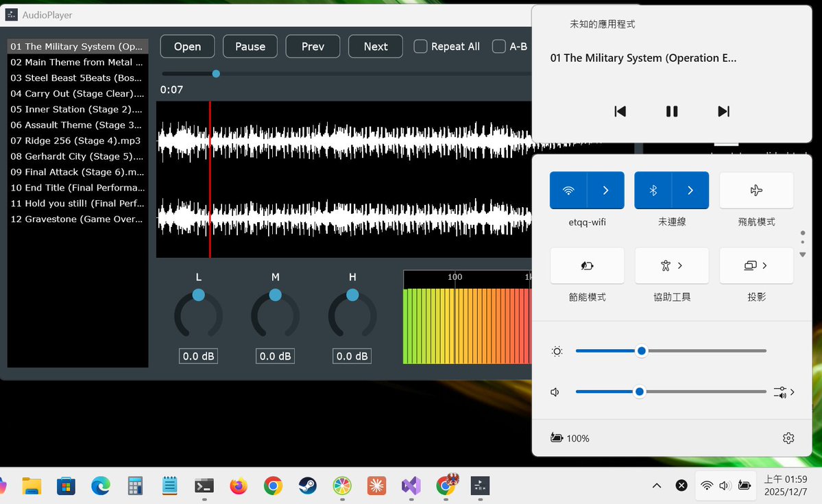The width and height of the screenshot is (822, 504).
Task: Open the project (投影) options
Action: pyautogui.click(x=756, y=266)
